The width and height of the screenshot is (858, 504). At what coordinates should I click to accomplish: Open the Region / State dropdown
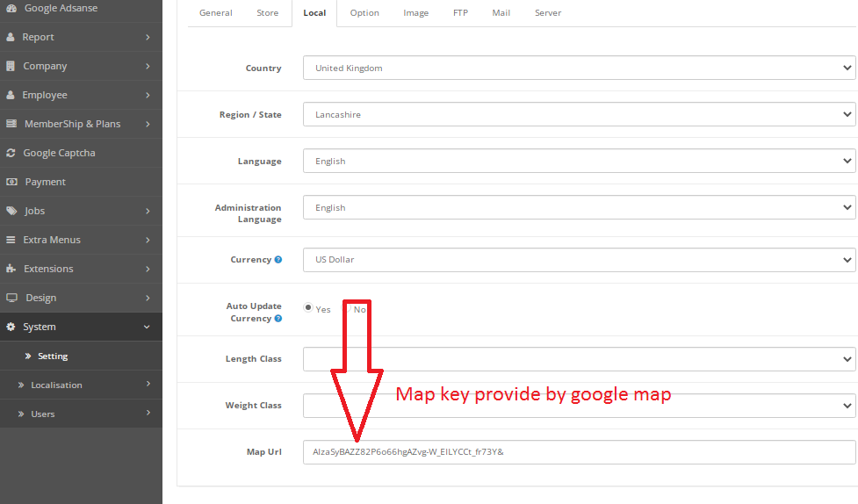(579, 114)
